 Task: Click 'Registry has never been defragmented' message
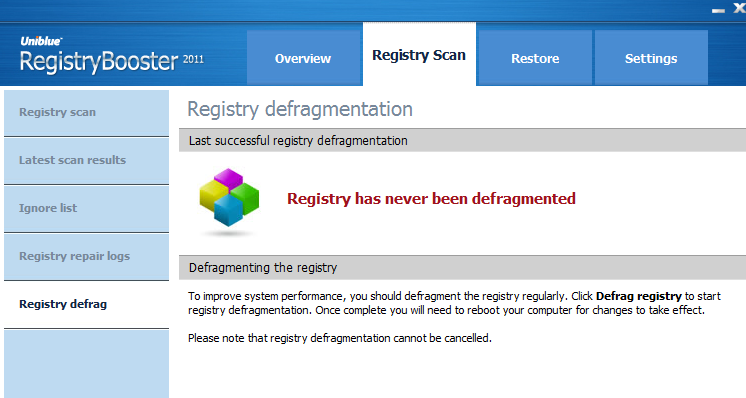(x=431, y=198)
